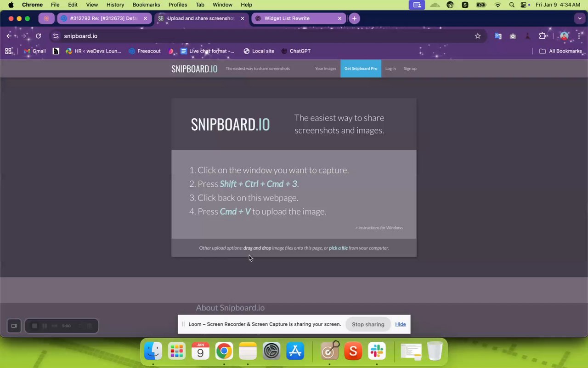The image size is (588, 368).
Task: Open the Live chat format bookmark
Action: (x=207, y=51)
